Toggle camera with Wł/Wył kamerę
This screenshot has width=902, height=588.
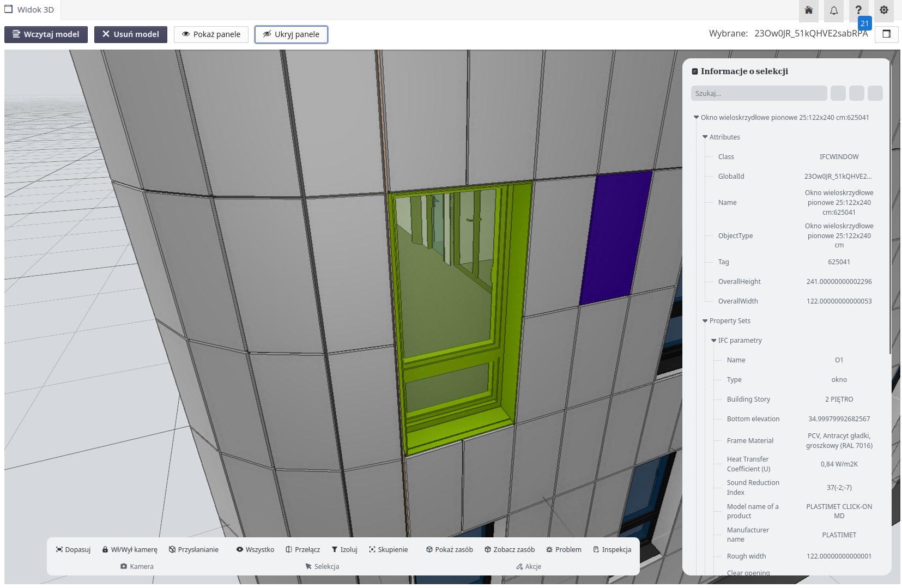point(130,549)
